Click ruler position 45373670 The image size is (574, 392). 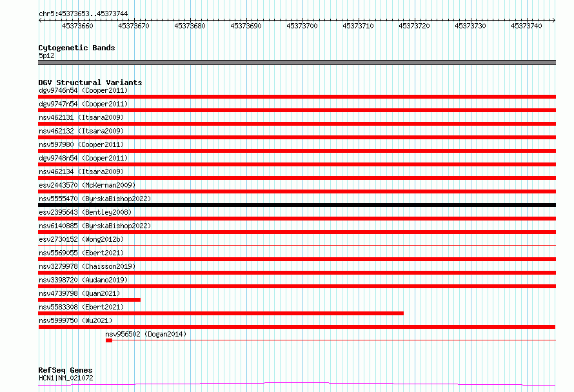pos(134,26)
